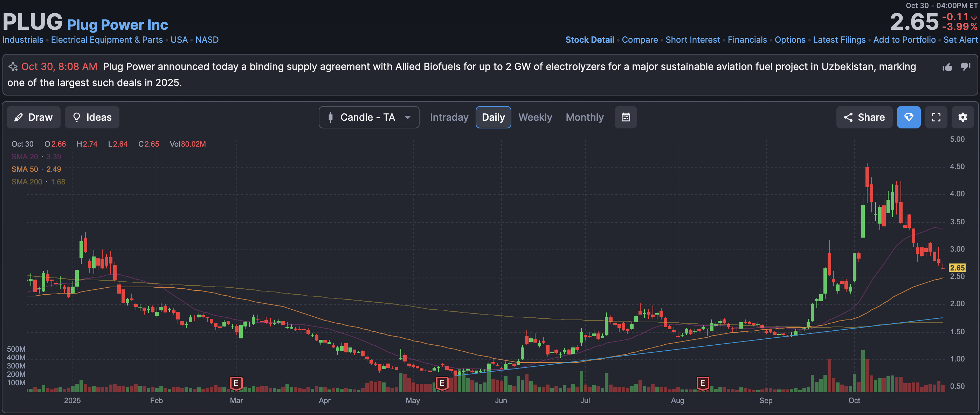Open the date range calendar icon
This screenshot has height=415, width=980.
point(626,117)
